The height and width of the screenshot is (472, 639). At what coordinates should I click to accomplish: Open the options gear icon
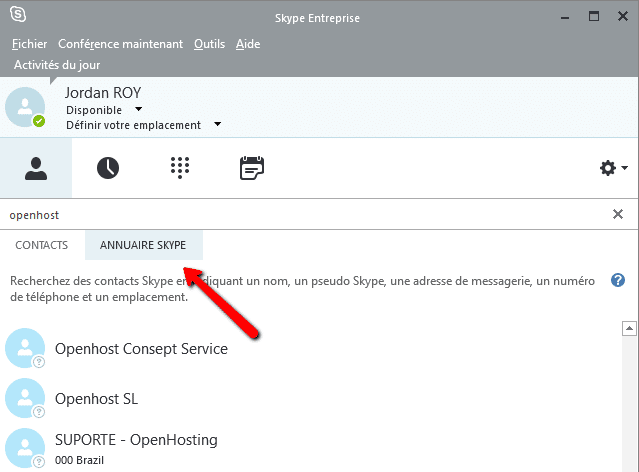coord(608,168)
